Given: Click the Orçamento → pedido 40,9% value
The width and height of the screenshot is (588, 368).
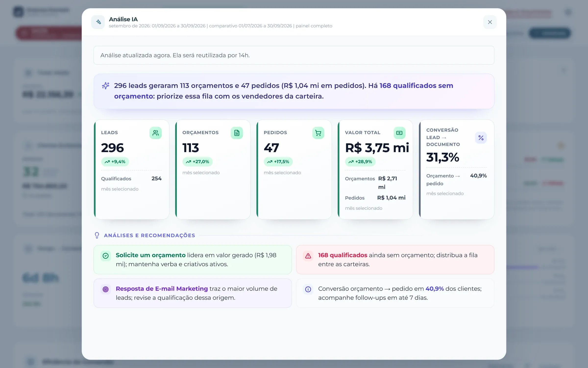Looking at the screenshot, I should click(x=478, y=176).
